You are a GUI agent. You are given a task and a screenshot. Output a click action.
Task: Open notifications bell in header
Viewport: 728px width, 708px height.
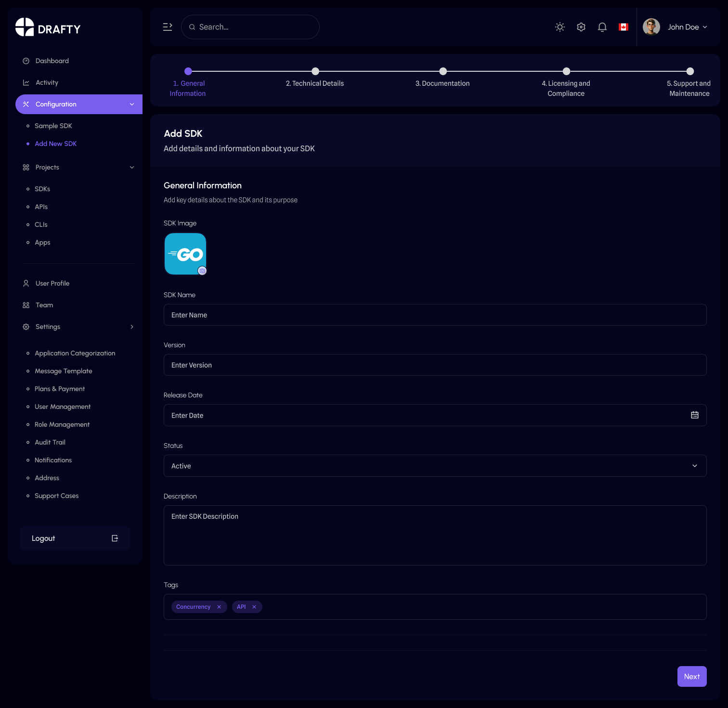(x=602, y=27)
